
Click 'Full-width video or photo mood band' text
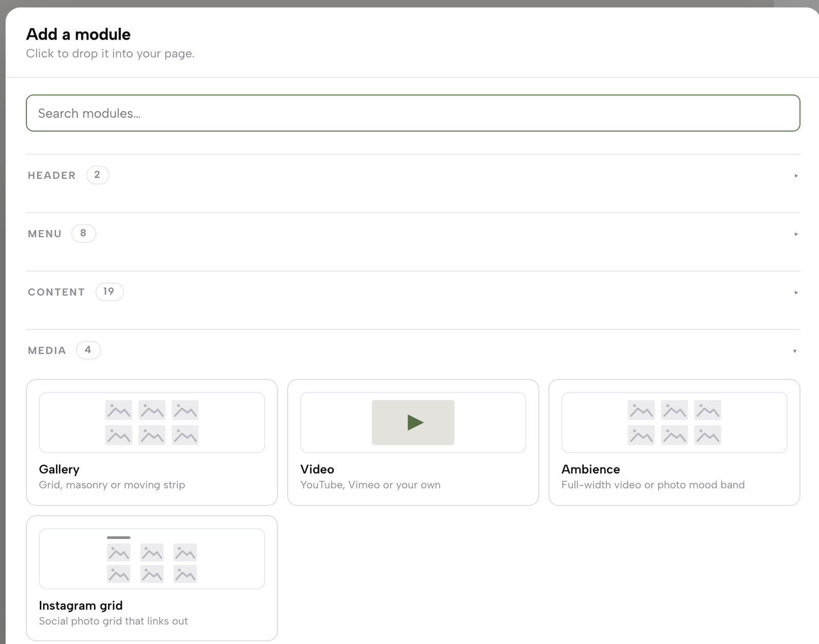click(x=653, y=485)
